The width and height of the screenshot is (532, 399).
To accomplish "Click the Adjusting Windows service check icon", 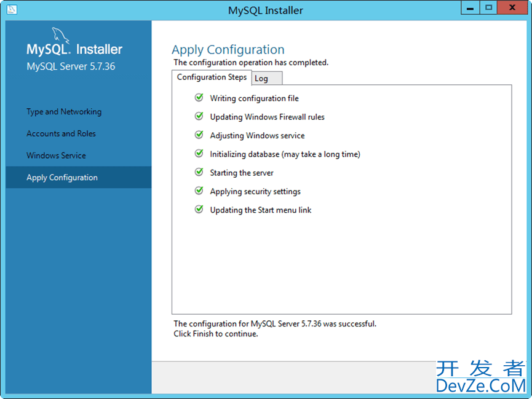I will click(199, 135).
